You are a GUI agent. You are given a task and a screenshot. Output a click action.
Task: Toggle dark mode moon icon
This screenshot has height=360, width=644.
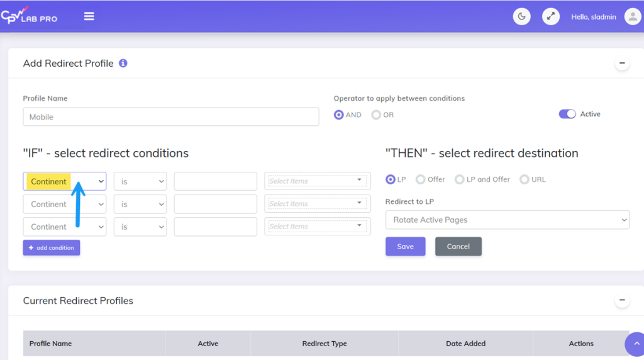[x=521, y=16]
